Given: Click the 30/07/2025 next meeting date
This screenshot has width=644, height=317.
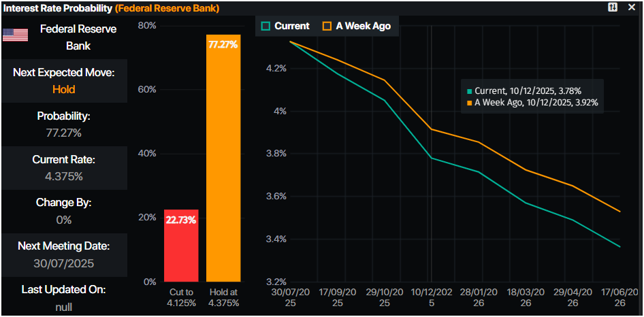Looking at the screenshot, I should click(x=63, y=263).
